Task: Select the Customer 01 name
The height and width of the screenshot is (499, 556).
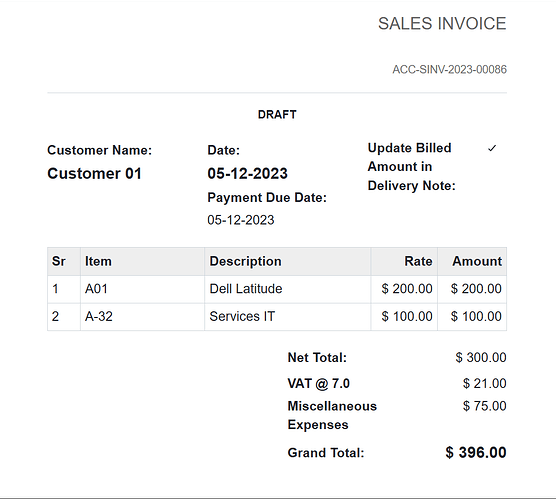Action: [94, 173]
